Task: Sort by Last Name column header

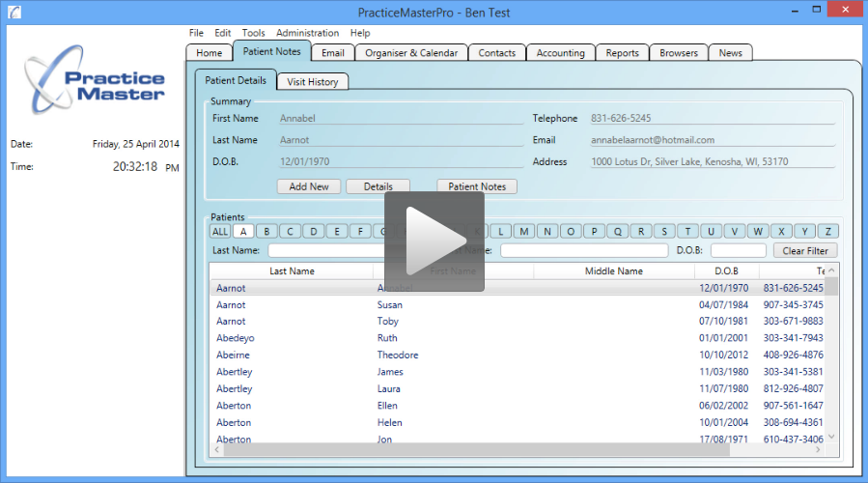Action: (x=292, y=270)
